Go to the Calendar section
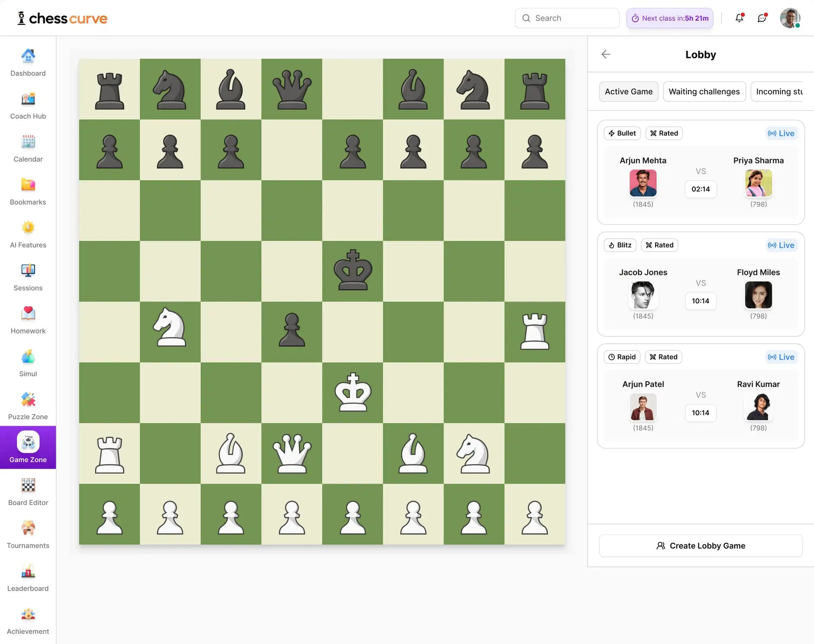 pyautogui.click(x=28, y=148)
